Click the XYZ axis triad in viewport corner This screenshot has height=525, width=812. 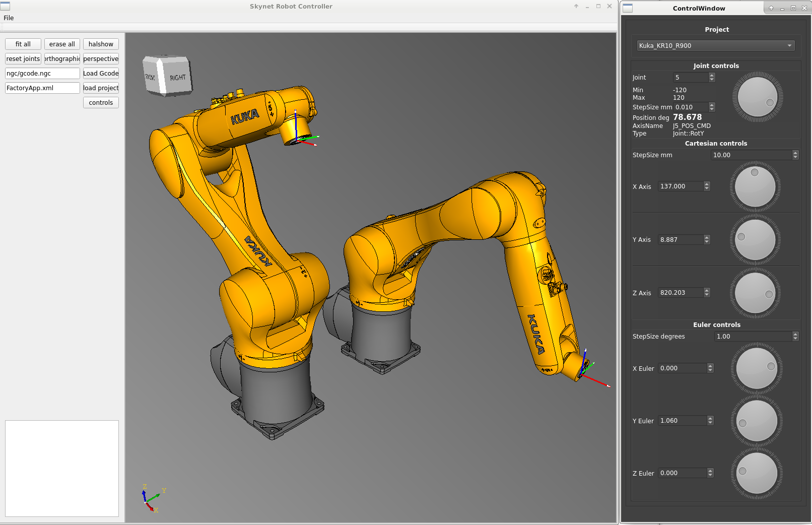click(153, 498)
